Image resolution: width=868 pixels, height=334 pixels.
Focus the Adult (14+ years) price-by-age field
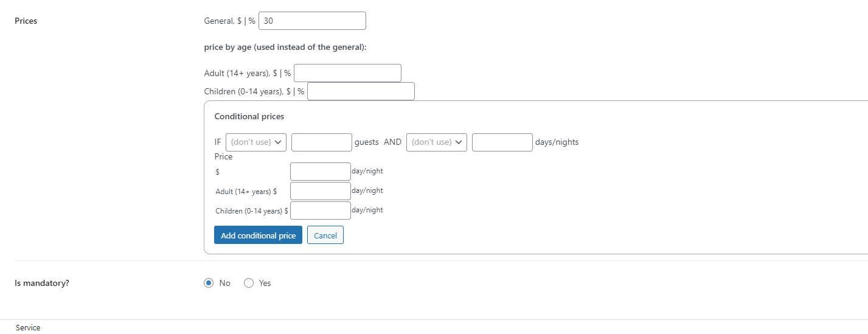[x=347, y=73]
